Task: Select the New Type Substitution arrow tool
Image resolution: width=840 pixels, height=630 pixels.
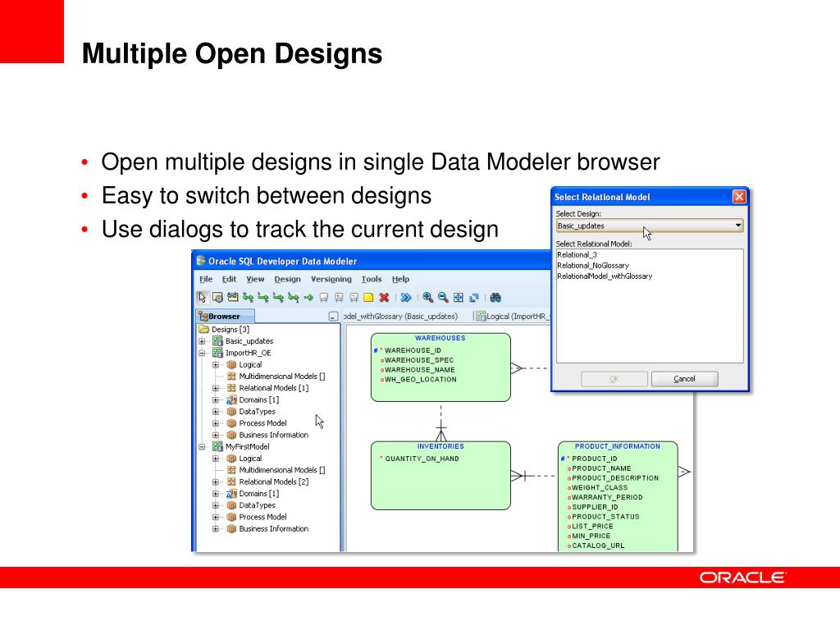Action: tap(308, 297)
